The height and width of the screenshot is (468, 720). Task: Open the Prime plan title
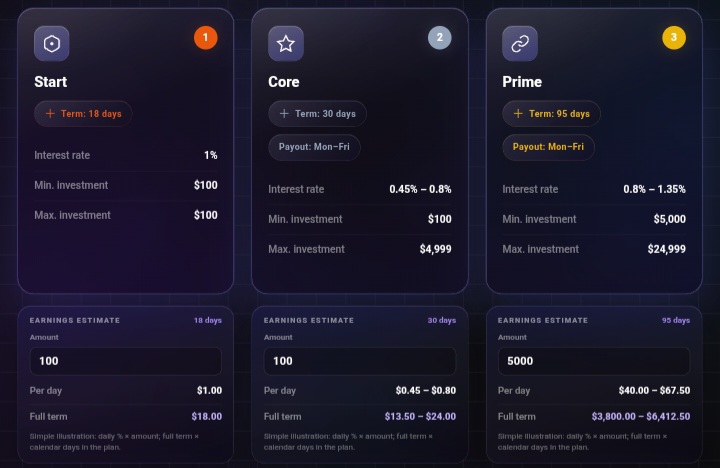pyautogui.click(x=522, y=82)
